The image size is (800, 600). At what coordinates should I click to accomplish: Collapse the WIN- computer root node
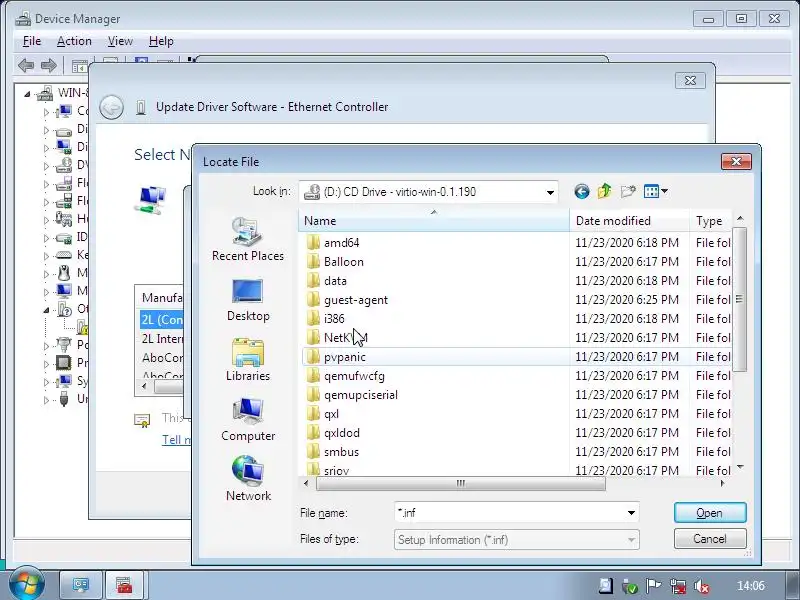[x=28, y=94]
